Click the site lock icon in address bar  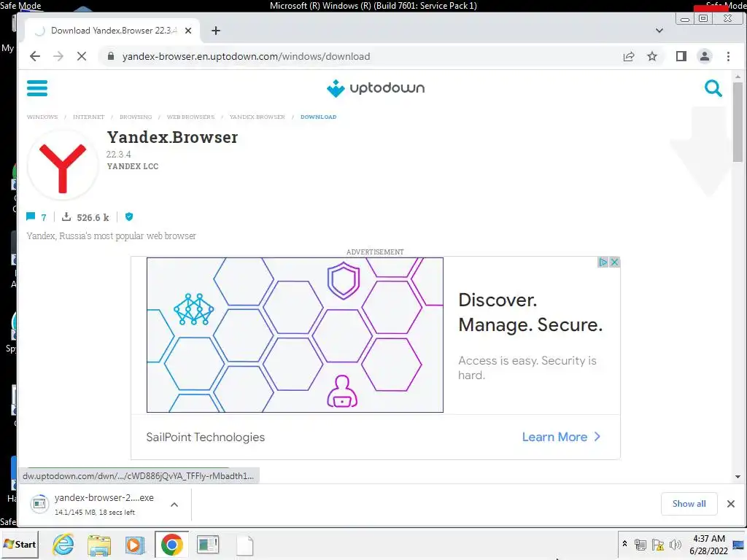tap(111, 56)
